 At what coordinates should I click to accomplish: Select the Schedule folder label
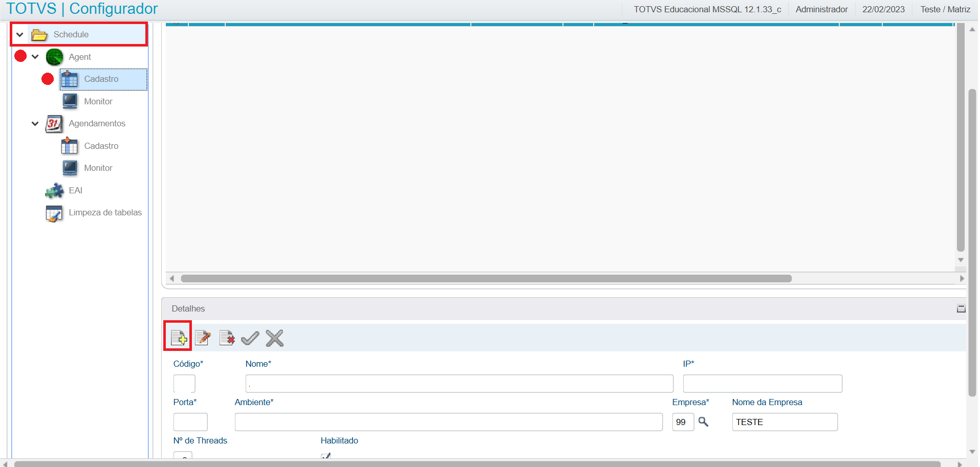coord(71,34)
